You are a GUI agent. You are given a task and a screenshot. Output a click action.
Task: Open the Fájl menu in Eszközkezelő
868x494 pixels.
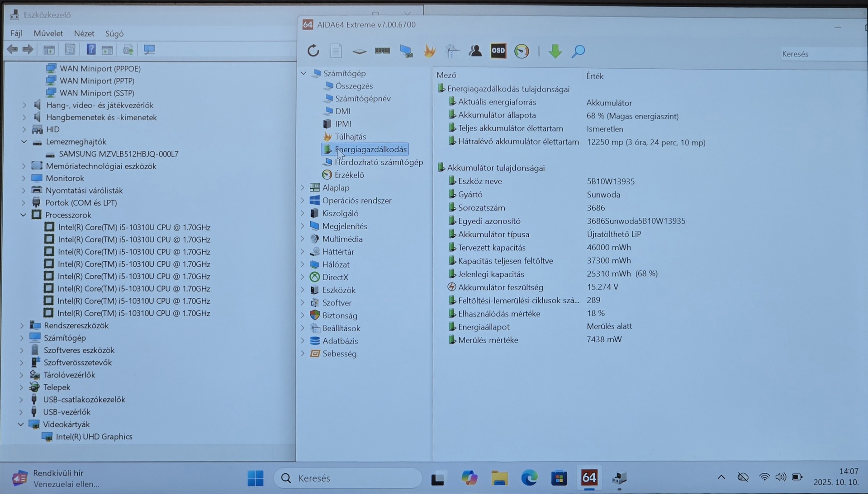[16, 33]
